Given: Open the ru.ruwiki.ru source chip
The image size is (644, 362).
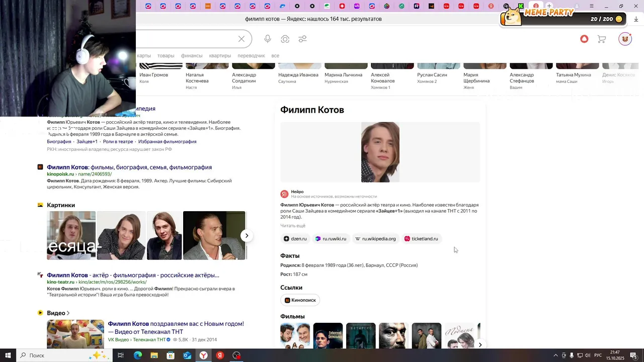Looking at the screenshot, I should click(331, 239).
